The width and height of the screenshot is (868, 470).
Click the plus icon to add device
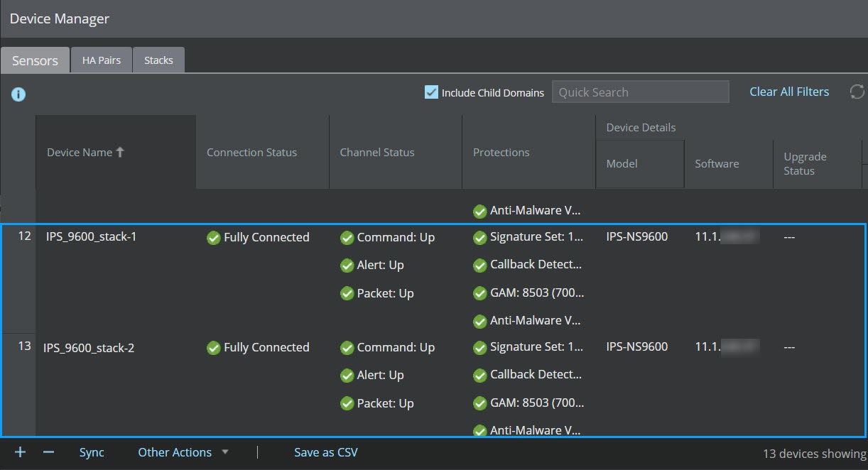20,452
